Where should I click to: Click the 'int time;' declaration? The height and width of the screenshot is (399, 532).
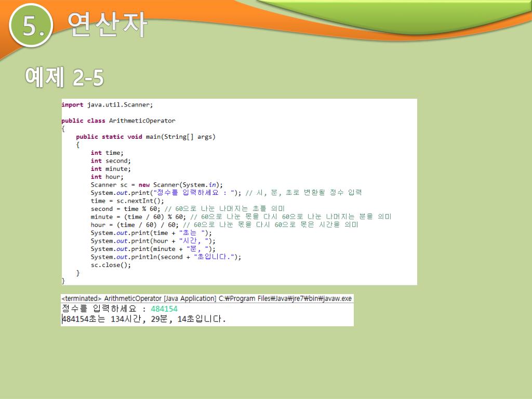pyautogui.click(x=107, y=153)
